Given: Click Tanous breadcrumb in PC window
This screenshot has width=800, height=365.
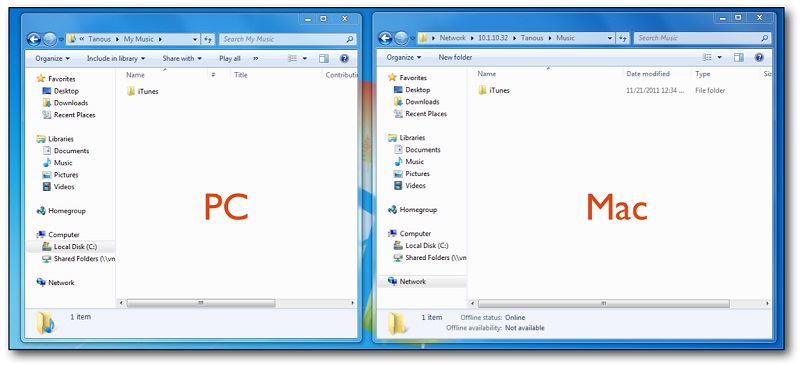Looking at the screenshot, I should (99, 39).
